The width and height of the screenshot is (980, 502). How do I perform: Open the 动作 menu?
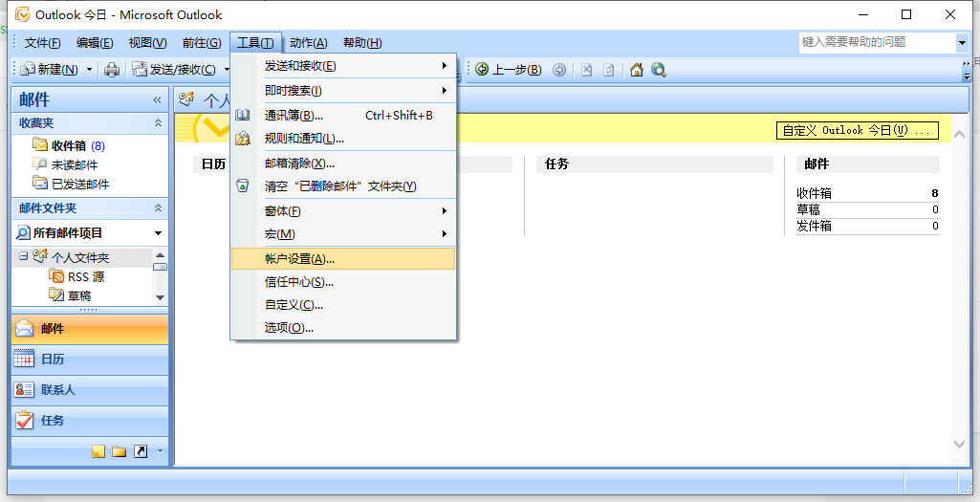(x=309, y=42)
